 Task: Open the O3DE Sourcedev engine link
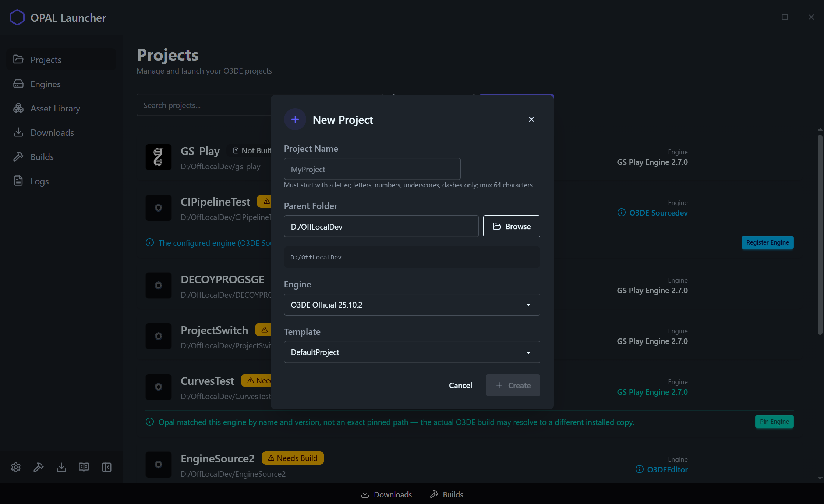[658, 213]
